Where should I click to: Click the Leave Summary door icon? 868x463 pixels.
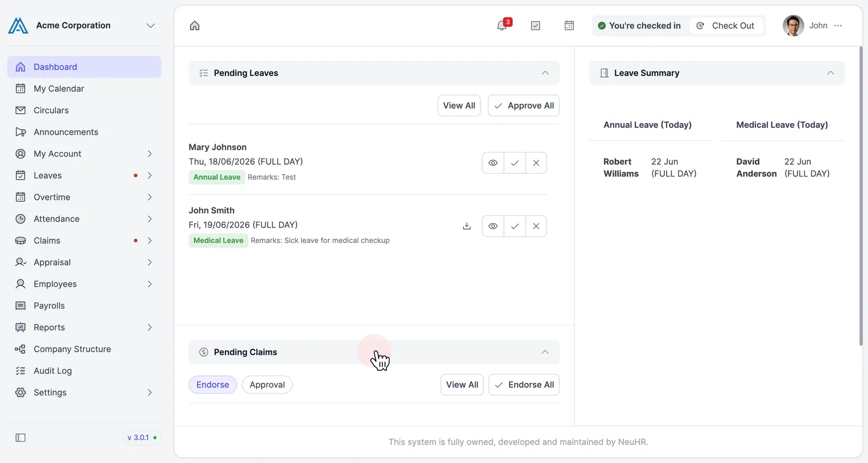[x=604, y=73]
